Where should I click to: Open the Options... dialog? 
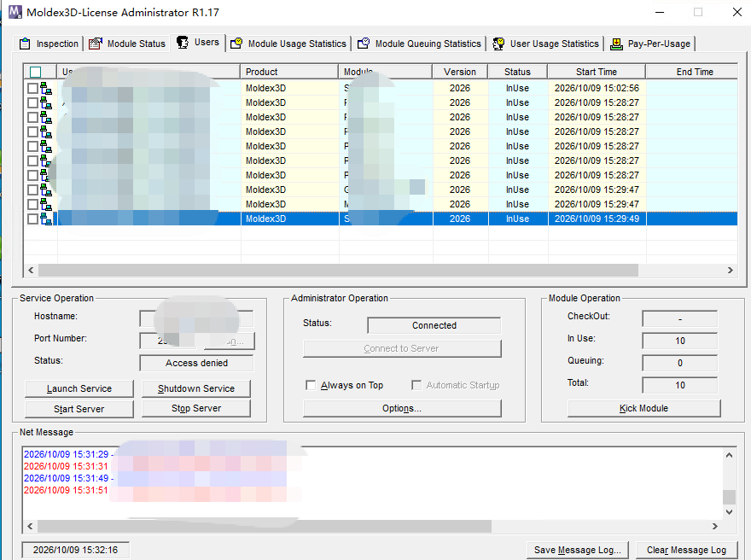click(x=402, y=408)
